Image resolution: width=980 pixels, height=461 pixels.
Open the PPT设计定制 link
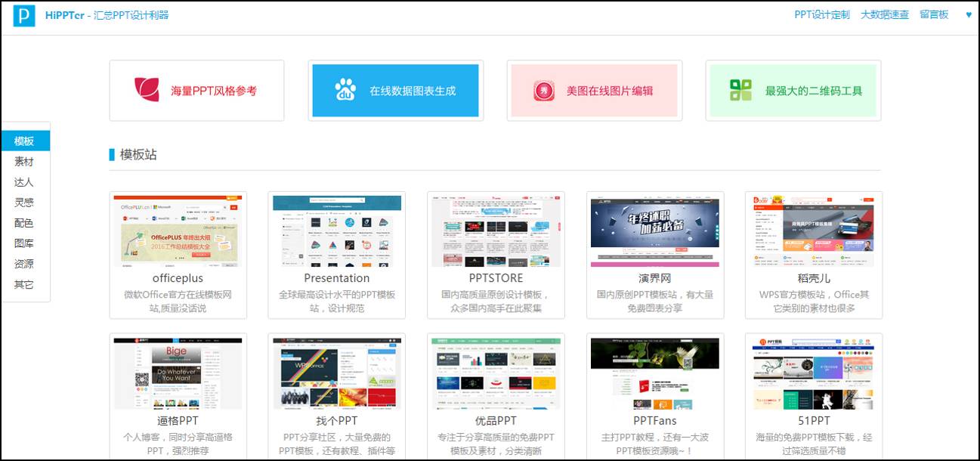point(821,14)
